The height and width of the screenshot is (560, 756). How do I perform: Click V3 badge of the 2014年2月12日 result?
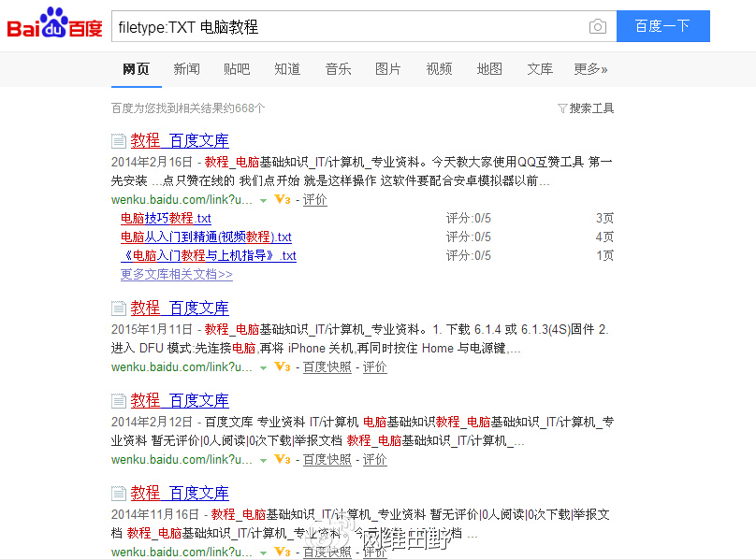tap(282, 459)
